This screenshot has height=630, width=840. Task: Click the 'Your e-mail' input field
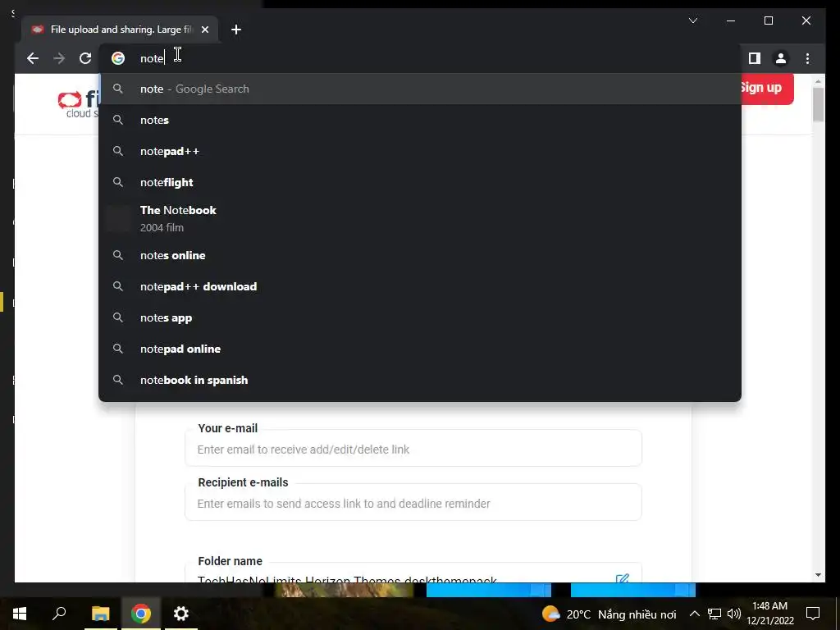click(413, 449)
